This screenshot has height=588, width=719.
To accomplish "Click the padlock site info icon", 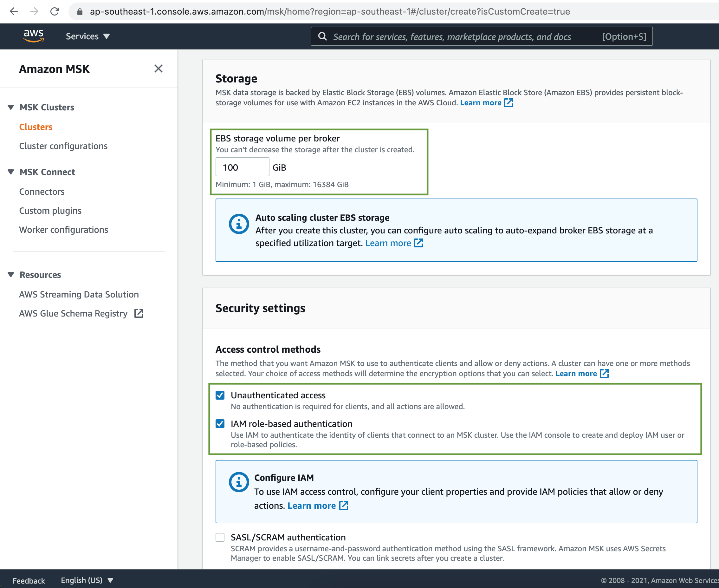I will coord(80,11).
